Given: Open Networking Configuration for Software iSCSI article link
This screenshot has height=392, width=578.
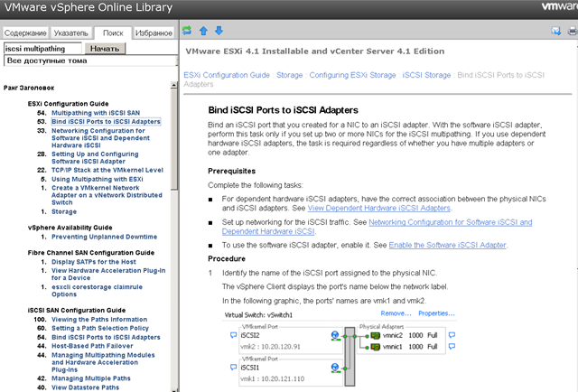Looking at the screenshot, I should coord(451,222).
